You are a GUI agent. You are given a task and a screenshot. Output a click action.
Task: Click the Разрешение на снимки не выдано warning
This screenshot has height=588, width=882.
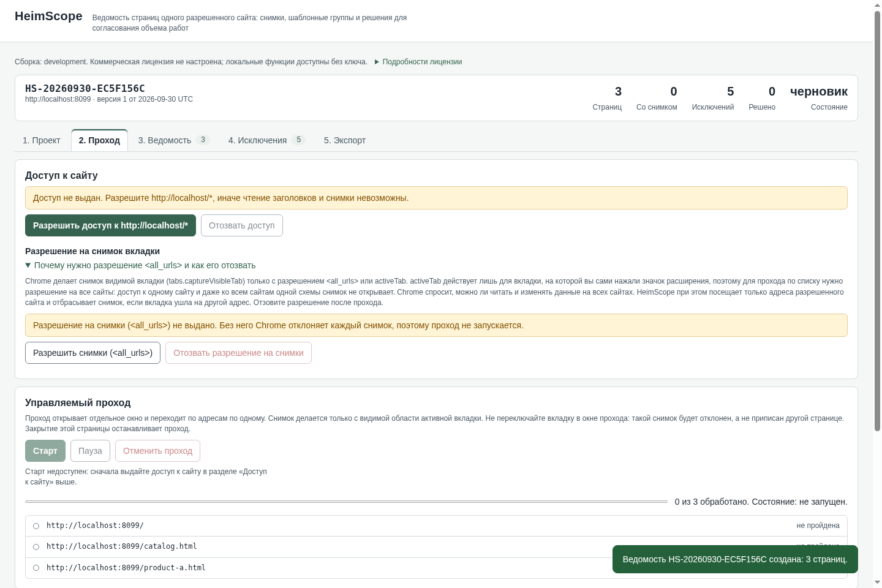436,325
